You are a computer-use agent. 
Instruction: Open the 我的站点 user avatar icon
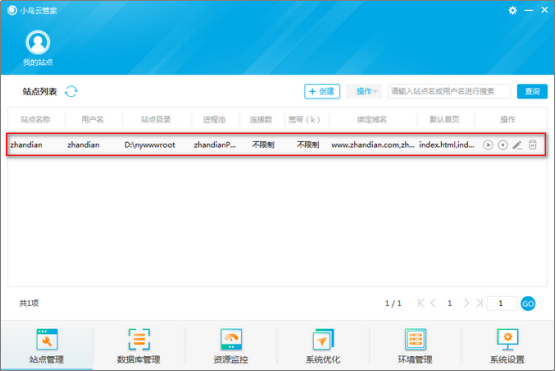tap(38, 43)
